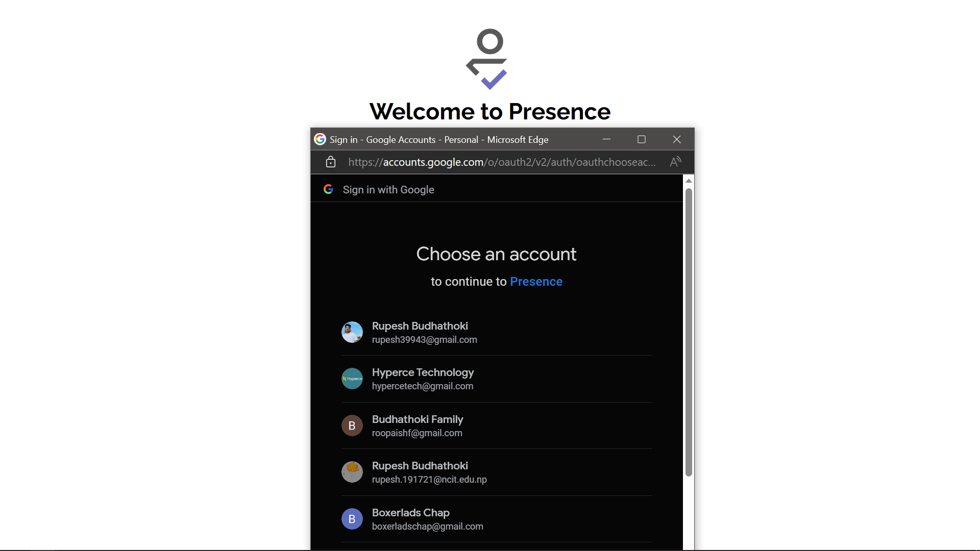Screen dimensions: 980x551
Task: Click the ncit.edu.np account avatar
Action: (352, 472)
